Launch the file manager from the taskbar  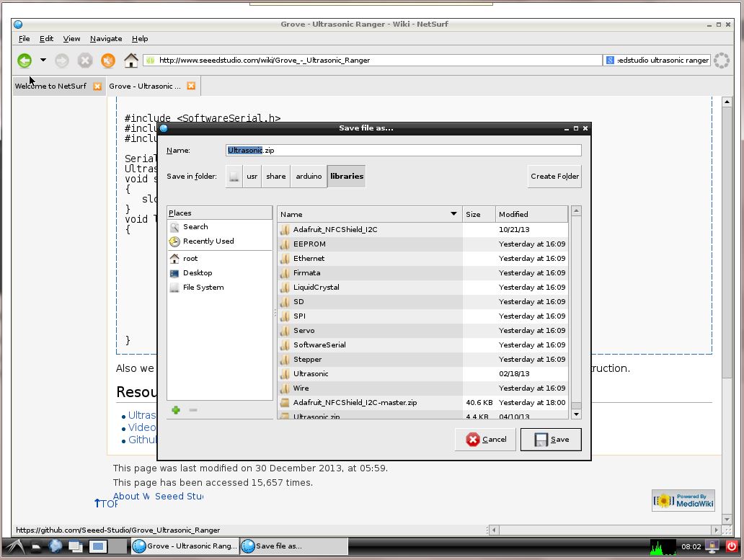[36, 547]
